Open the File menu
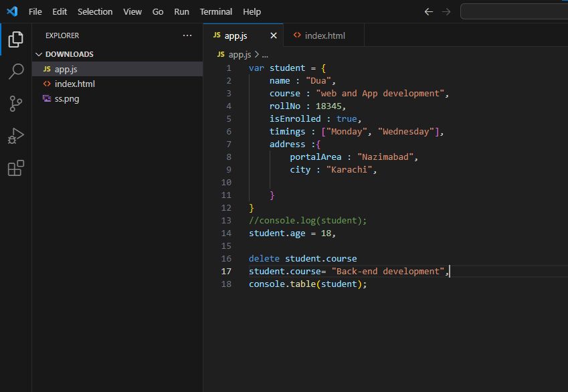The height and width of the screenshot is (392, 568). click(35, 11)
